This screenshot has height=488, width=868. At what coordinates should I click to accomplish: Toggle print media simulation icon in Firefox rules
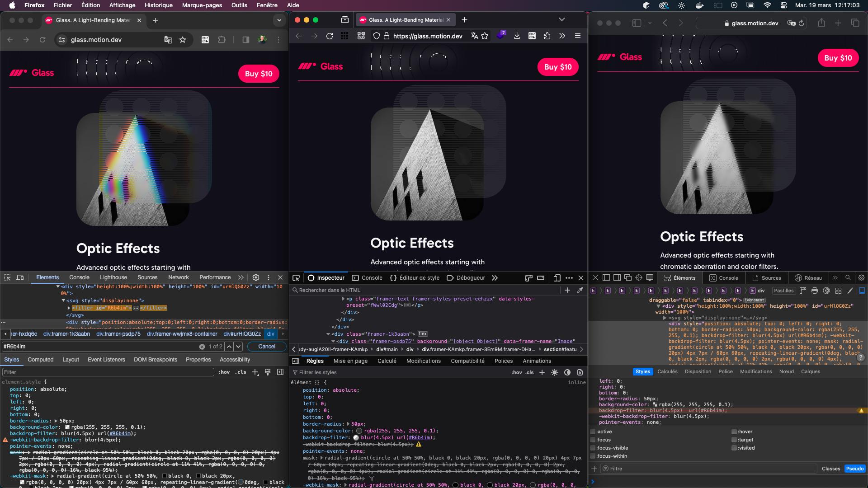point(580,372)
